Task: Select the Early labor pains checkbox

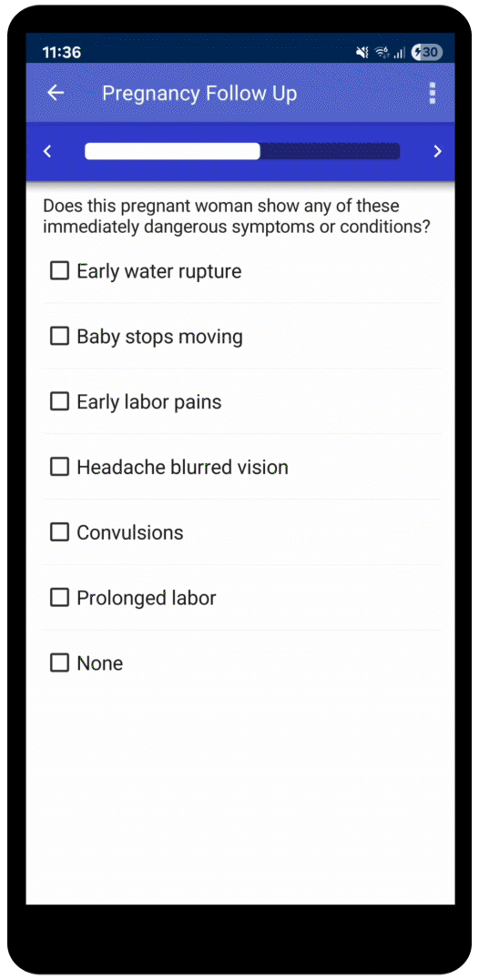Action: click(x=59, y=401)
